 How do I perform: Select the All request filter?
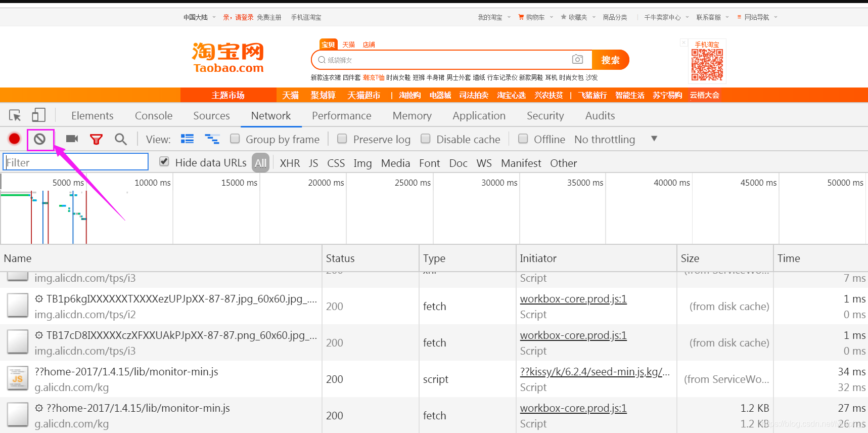(261, 163)
